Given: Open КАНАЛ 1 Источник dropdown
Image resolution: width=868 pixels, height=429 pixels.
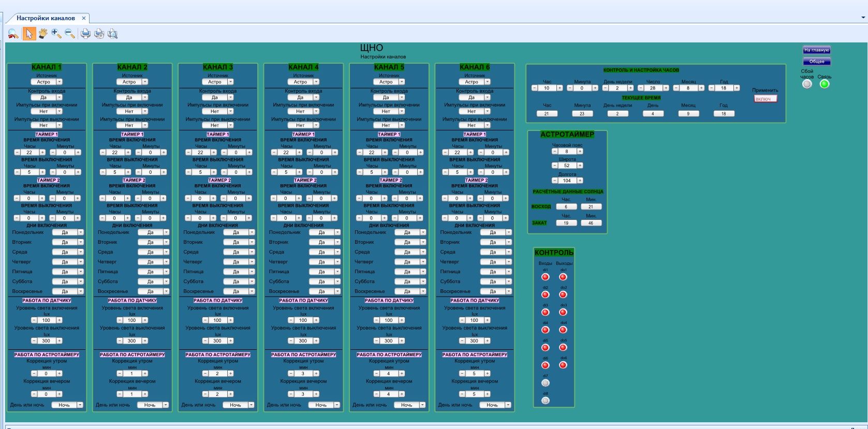Looking at the screenshot, I should click(x=59, y=82).
